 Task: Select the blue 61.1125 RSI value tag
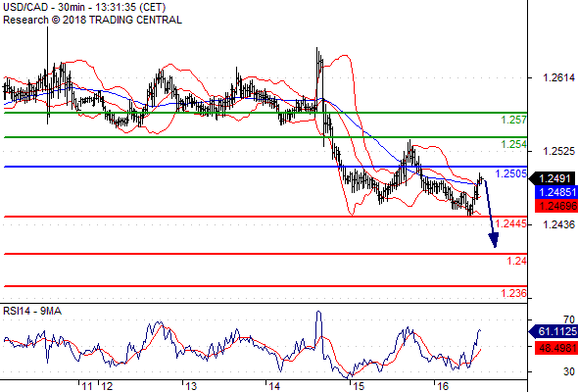[554, 331]
